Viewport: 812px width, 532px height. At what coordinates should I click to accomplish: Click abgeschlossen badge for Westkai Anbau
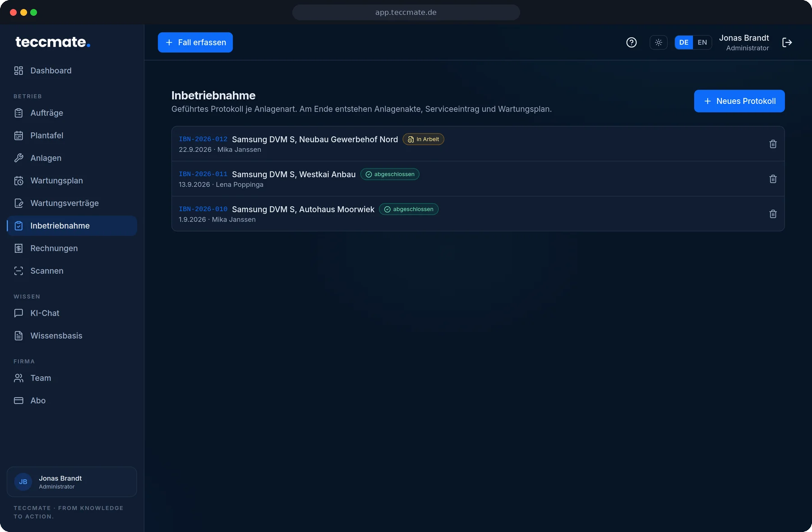click(x=390, y=174)
